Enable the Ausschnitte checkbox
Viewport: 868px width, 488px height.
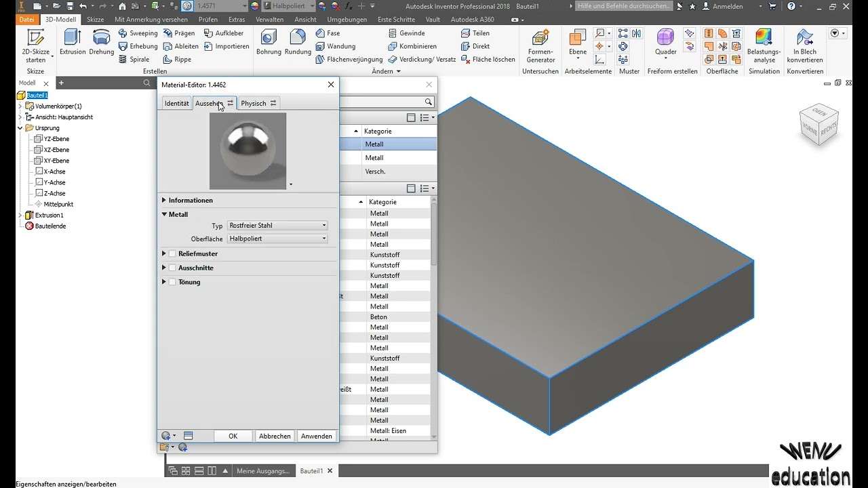point(172,268)
